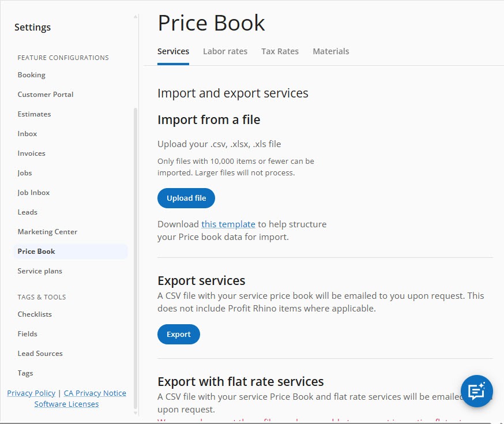Select the highlighted Price Book sidebar item
This screenshot has height=424, width=504.
pyautogui.click(x=70, y=252)
